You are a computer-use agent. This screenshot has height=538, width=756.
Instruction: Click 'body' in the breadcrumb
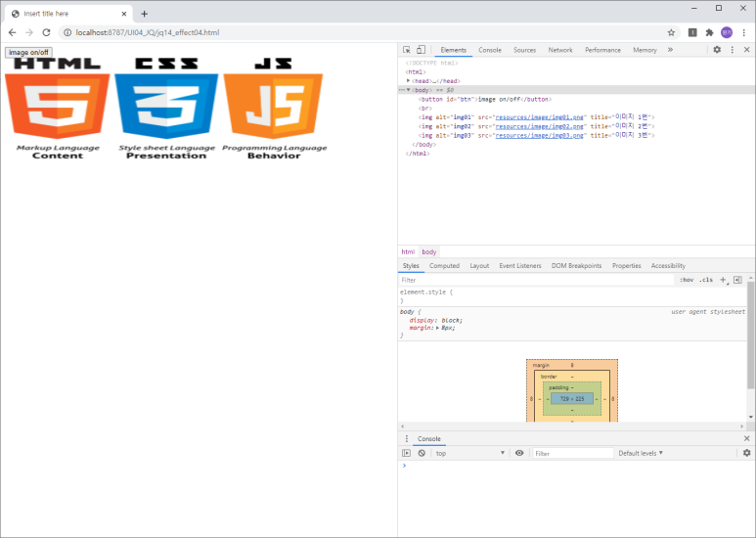(x=429, y=251)
